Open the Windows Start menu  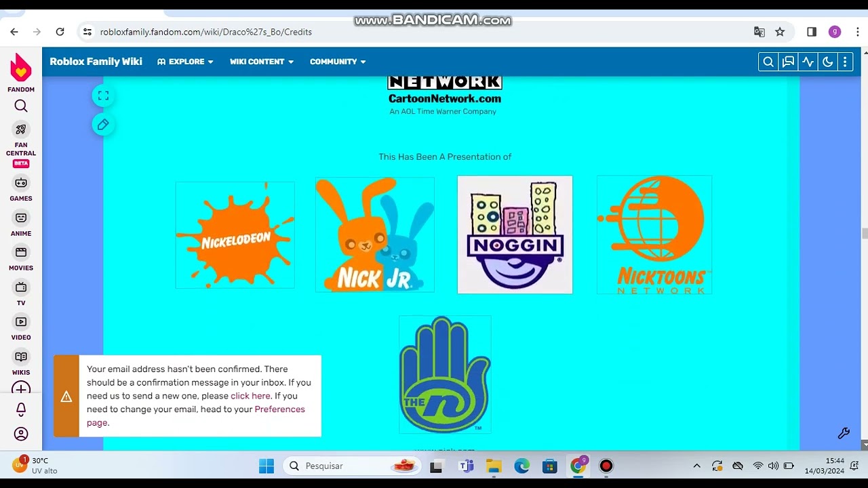pos(267,466)
